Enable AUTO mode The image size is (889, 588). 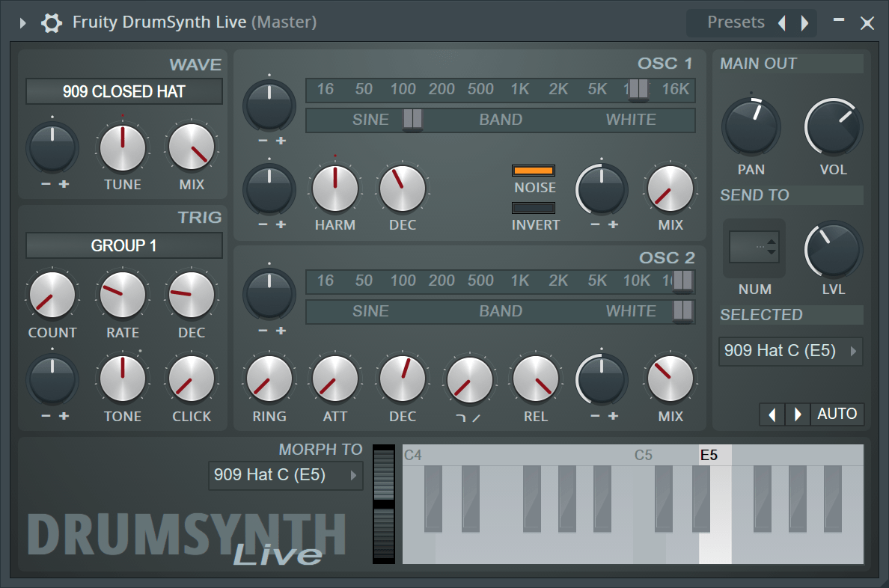[837, 414]
